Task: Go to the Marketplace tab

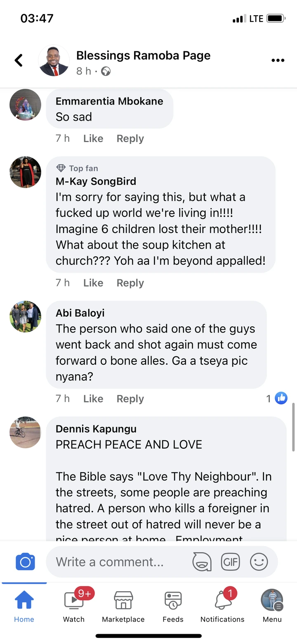Action: (x=123, y=606)
